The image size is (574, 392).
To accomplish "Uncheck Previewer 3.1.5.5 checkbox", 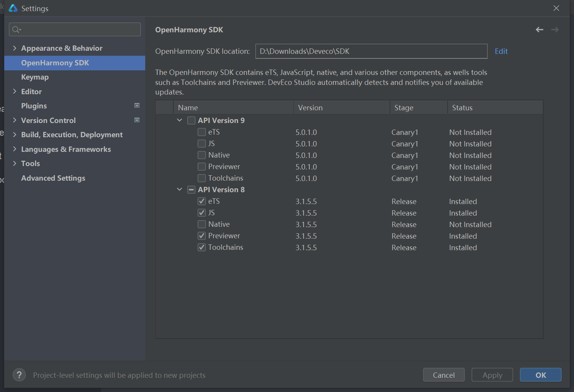I will coord(201,236).
